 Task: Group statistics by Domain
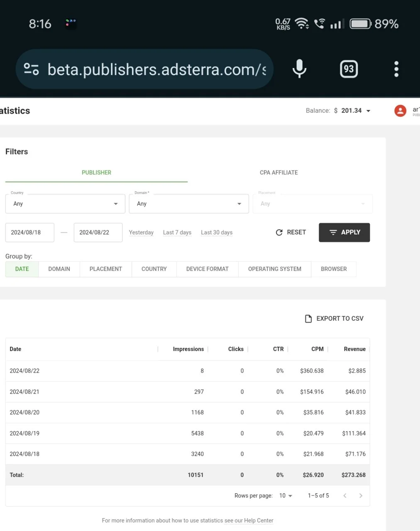click(59, 269)
